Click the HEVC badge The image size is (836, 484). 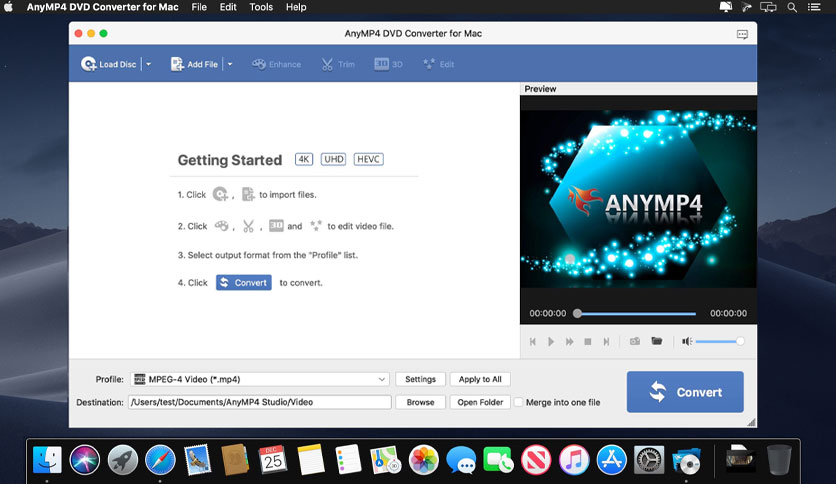click(368, 159)
